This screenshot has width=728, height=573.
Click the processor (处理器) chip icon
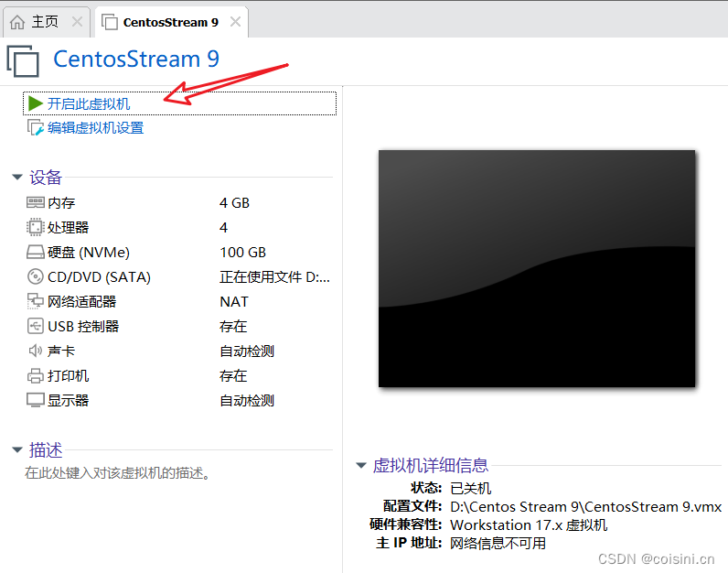[36, 227]
